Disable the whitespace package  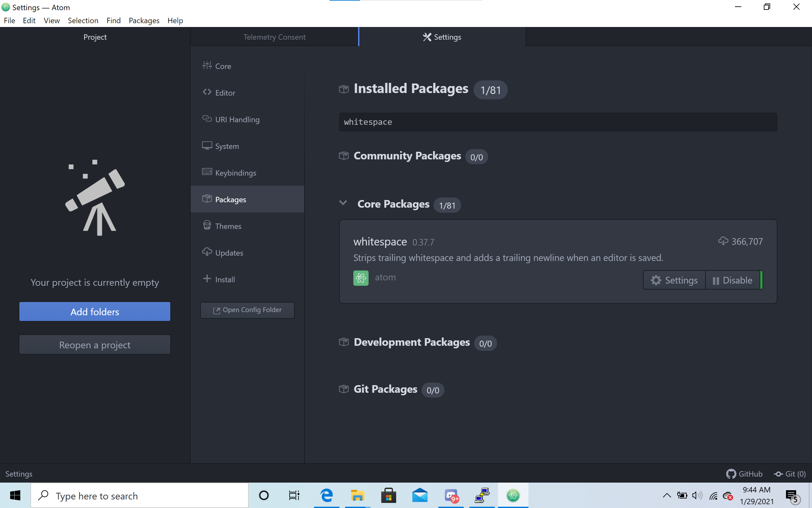point(733,280)
